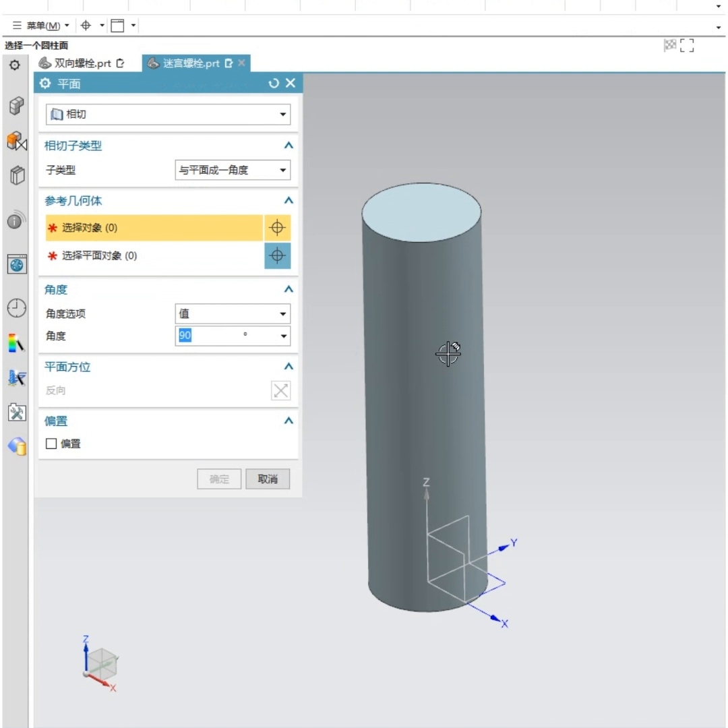Open the History clock sidebar icon
This screenshot has height=728, width=728.
[17, 308]
